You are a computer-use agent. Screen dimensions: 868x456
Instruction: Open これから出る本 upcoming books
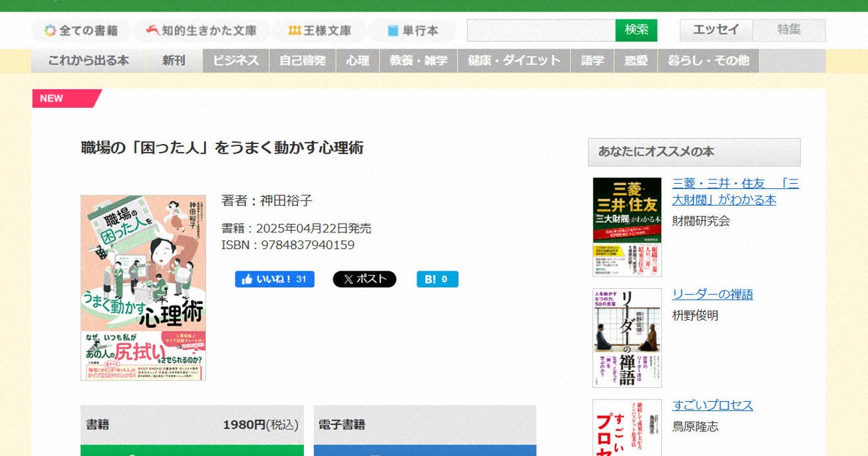(x=88, y=61)
